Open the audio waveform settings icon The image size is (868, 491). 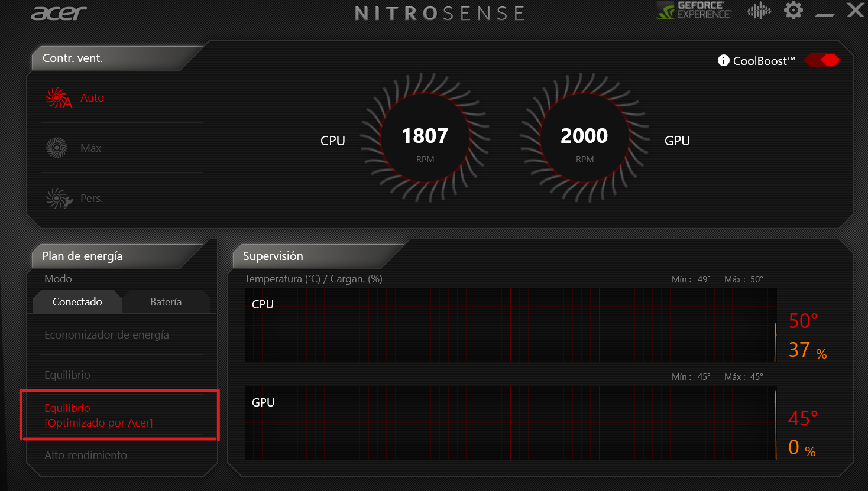[x=759, y=11]
